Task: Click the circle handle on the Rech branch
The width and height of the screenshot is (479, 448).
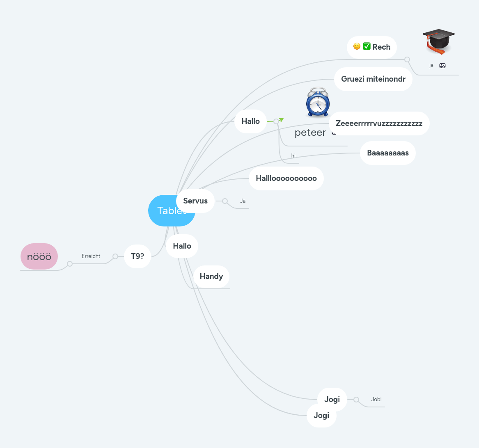Action: coord(407,59)
